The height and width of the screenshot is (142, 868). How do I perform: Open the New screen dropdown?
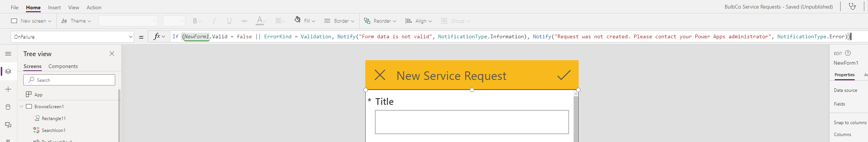tap(31, 21)
